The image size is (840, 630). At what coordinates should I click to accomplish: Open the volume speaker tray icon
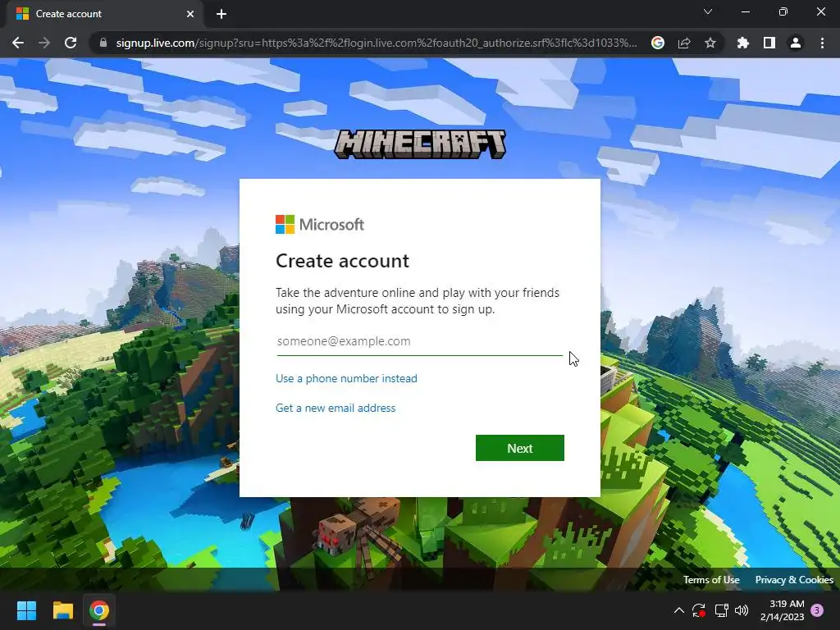pos(742,610)
